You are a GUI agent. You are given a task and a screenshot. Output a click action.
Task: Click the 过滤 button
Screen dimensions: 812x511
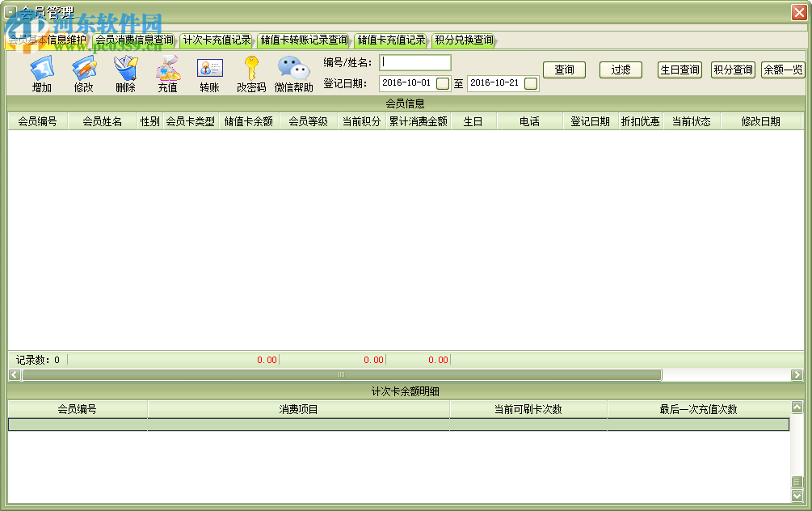coord(621,70)
